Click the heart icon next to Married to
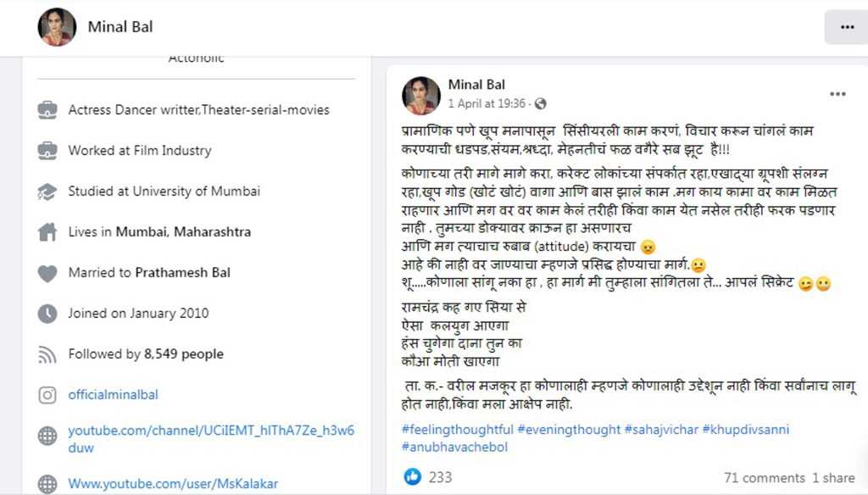The height and width of the screenshot is (495, 868). pyautogui.click(x=47, y=273)
